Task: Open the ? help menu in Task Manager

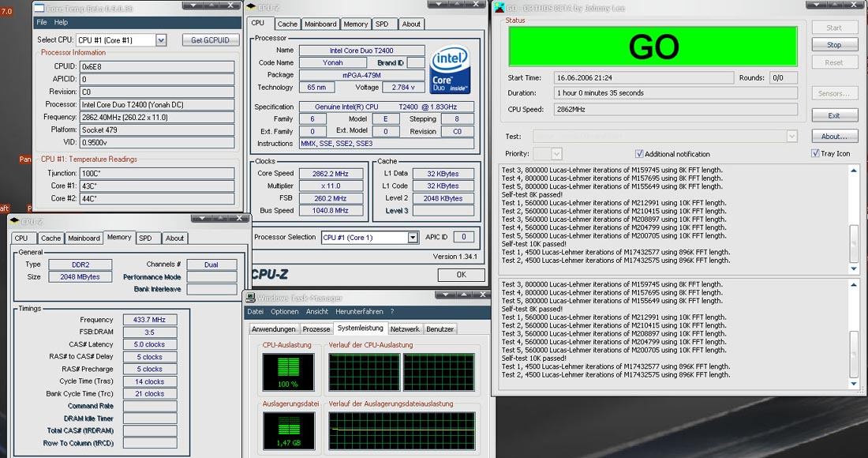Action: click(x=392, y=312)
